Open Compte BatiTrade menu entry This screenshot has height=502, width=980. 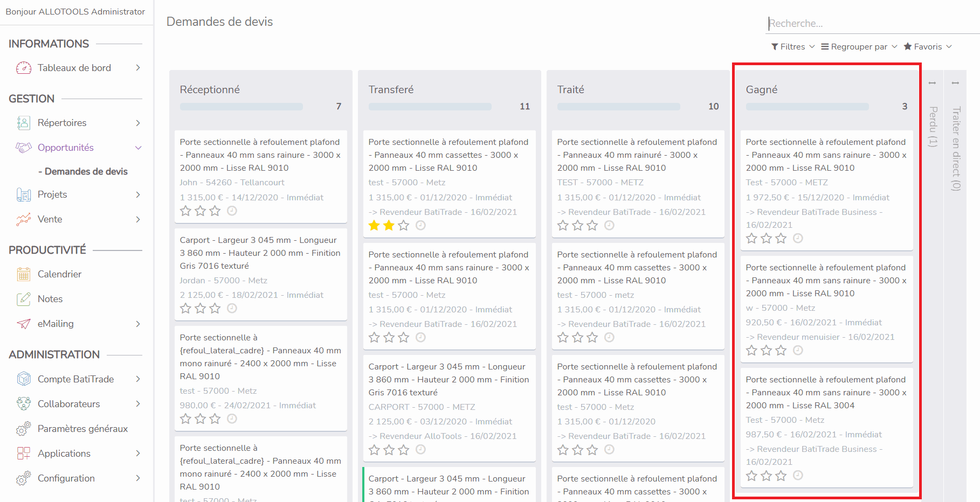77,379
